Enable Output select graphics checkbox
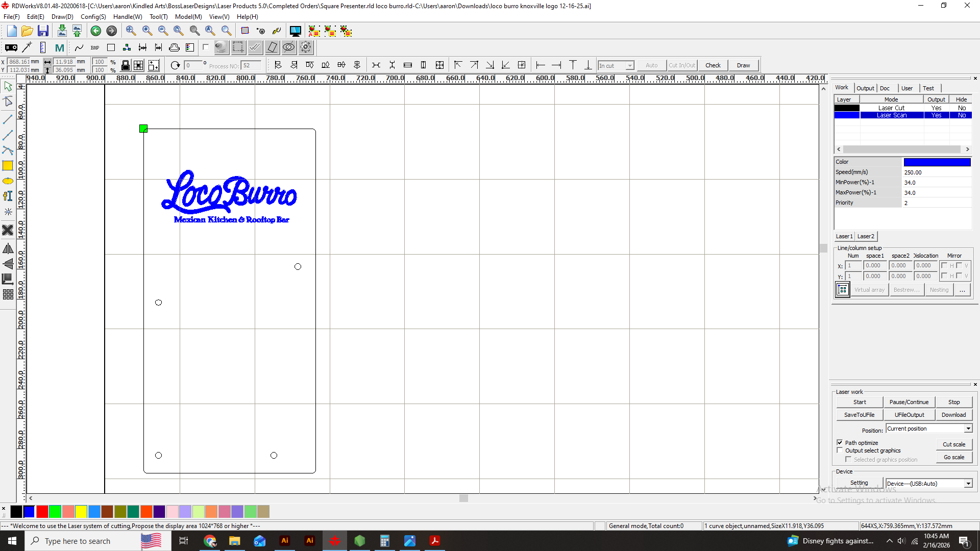Viewport: 980px width, 551px height. click(x=840, y=450)
